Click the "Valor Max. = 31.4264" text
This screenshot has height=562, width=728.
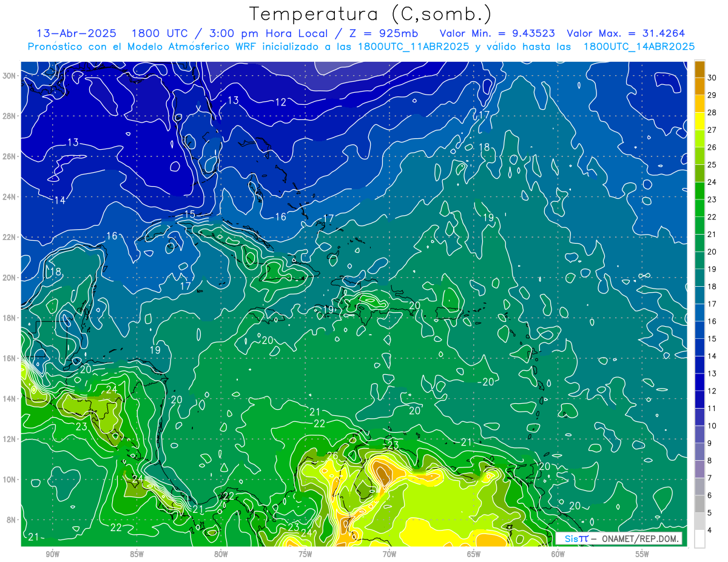point(625,33)
